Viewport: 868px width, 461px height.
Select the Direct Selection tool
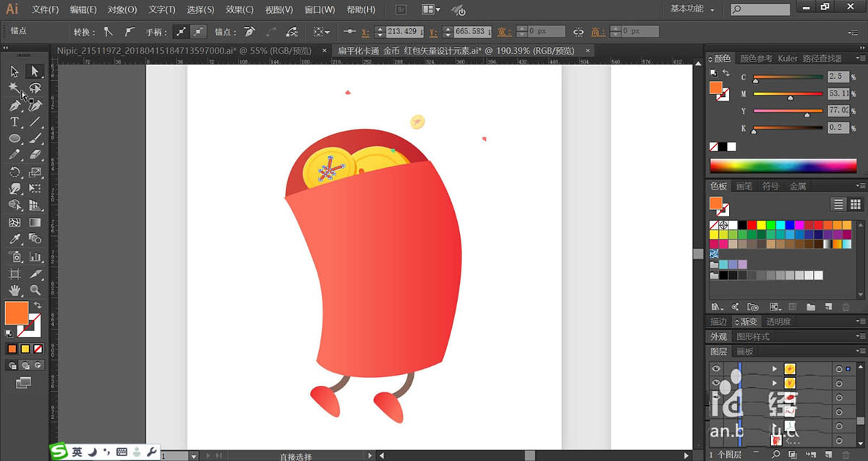(34, 71)
